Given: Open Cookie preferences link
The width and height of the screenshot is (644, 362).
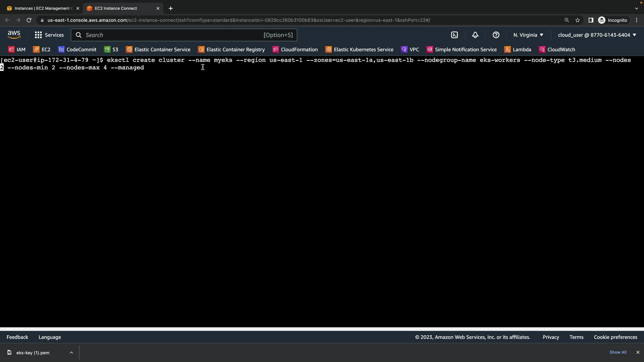Looking at the screenshot, I should pyautogui.click(x=615, y=337).
